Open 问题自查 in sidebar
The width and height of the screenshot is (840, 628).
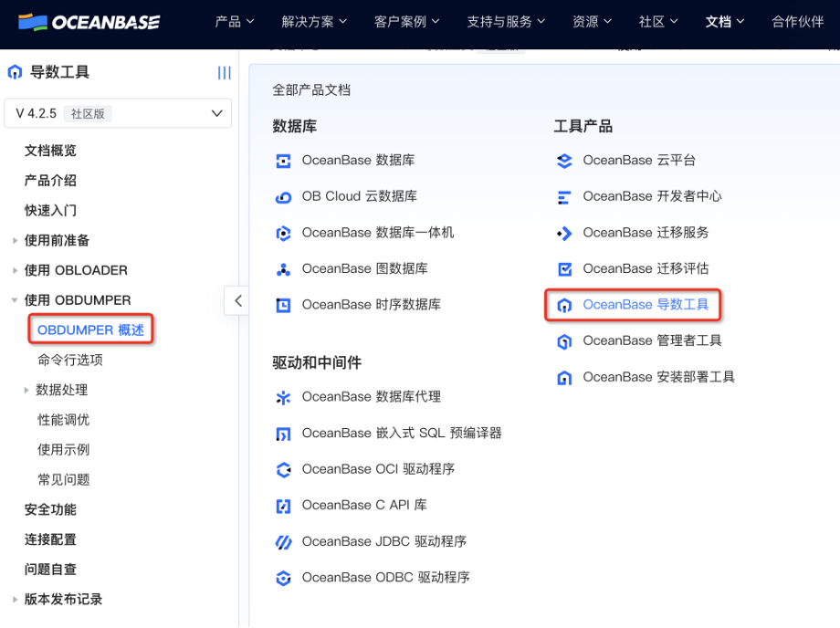(x=50, y=570)
